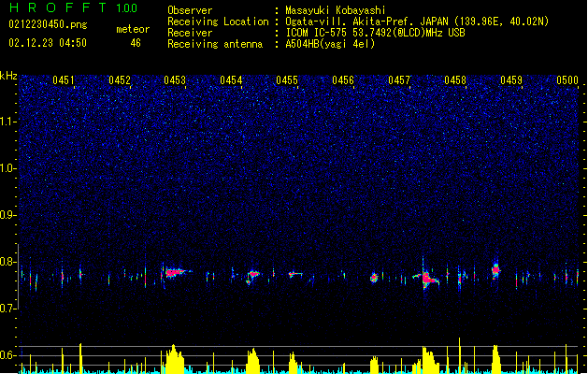Click the 1.0 kHz axis label
Viewport: 588px width, 374px height.
tap(8, 168)
